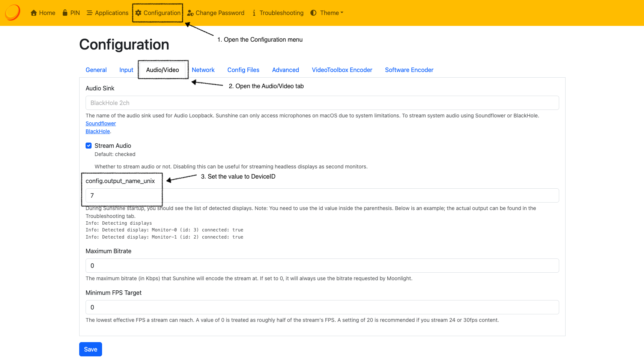Open the Network configuration tab
Viewport: 644px width, 362px height.
203,70
